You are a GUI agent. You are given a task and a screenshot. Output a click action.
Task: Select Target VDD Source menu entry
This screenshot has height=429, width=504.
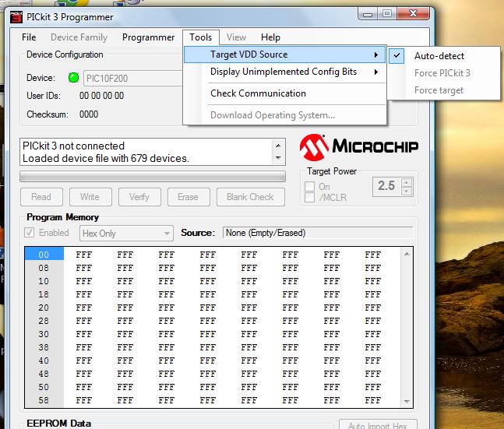click(284, 55)
